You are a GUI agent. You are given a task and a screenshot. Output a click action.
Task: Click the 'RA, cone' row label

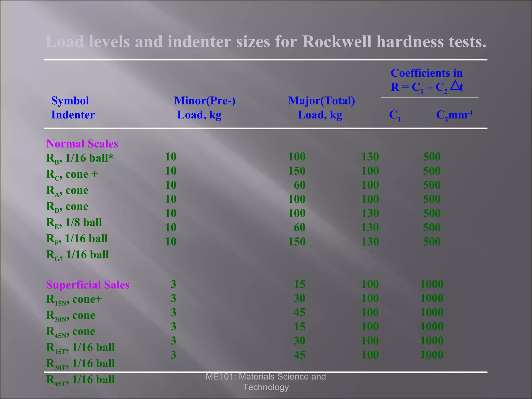coord(67,190)
